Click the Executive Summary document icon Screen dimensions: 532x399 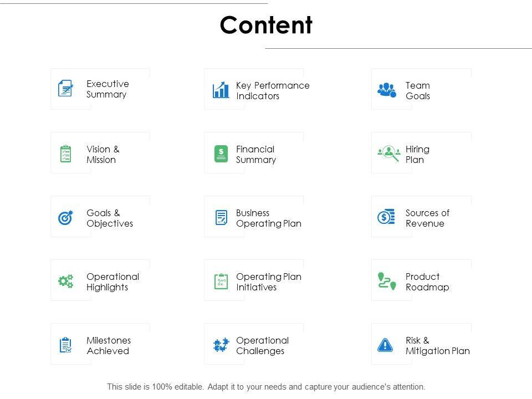pyautogui.click(x=65, y=89)
